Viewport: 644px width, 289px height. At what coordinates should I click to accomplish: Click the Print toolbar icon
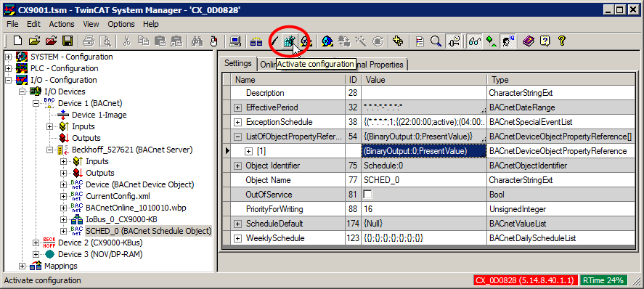coord(89,41)
